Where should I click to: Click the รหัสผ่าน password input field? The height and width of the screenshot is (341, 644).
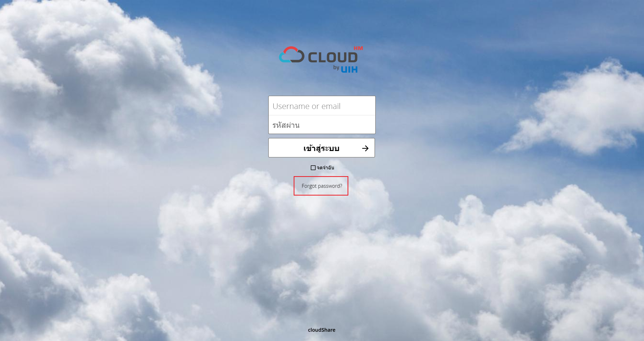pyautogui.click(x=322, y=125)
